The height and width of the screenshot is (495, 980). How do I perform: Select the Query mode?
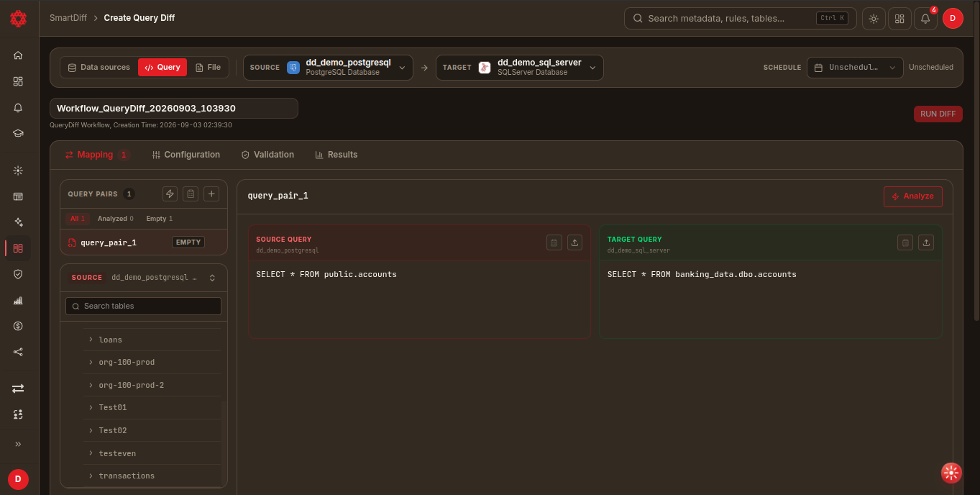pos(162,67)
